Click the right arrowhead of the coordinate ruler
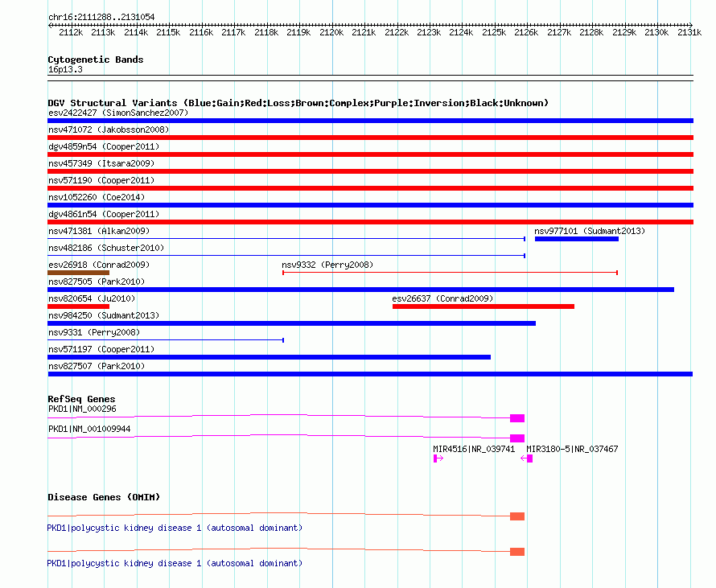 click(x=690, y=25)
